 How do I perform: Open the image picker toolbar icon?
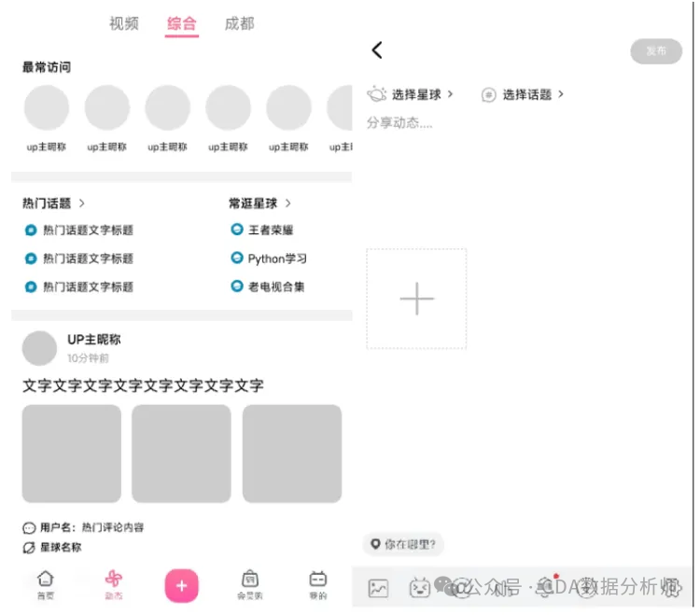pos(378,588)
